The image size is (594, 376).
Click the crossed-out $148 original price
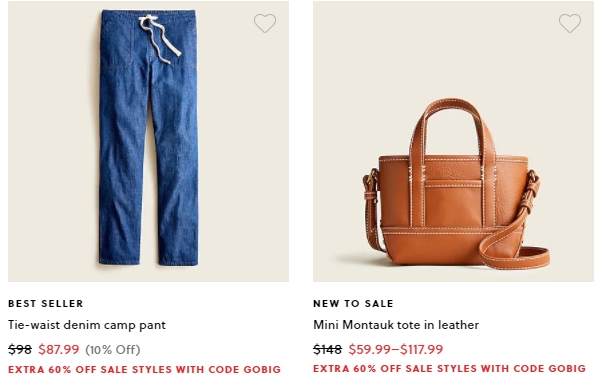point(327,349)
